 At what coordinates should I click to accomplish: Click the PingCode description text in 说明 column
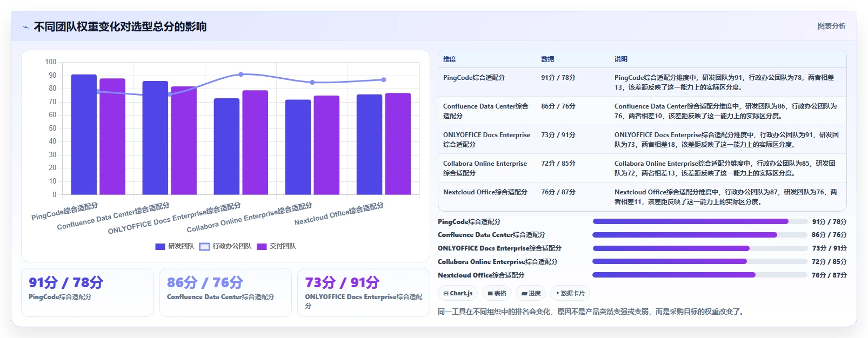click(x=724, y=83)
